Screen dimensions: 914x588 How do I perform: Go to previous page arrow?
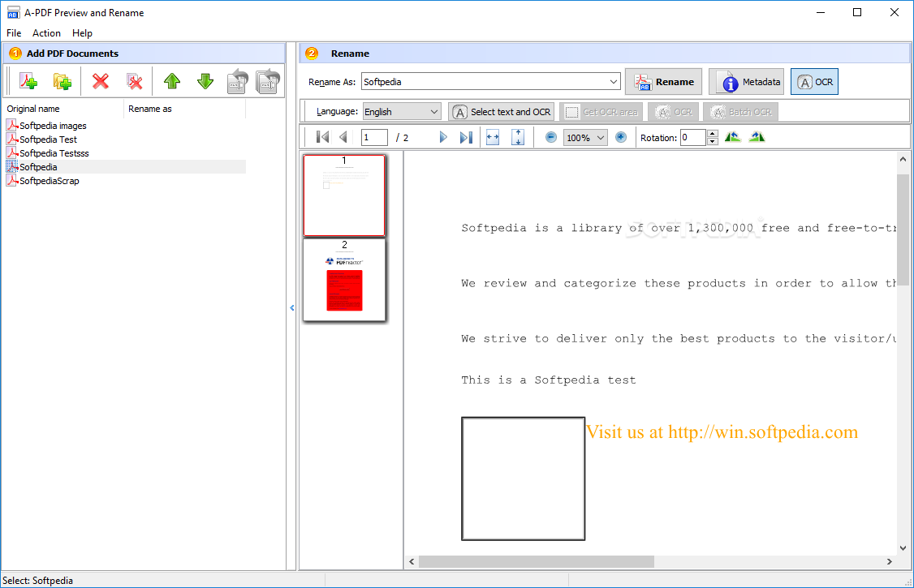click(x=343, y=137)
